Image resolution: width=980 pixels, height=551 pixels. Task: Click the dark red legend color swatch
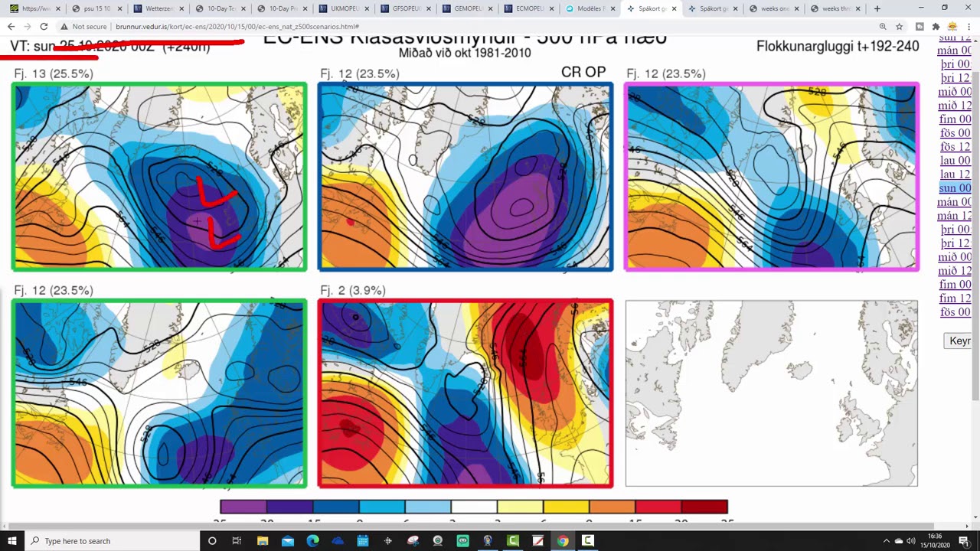(x=704, y=507)
